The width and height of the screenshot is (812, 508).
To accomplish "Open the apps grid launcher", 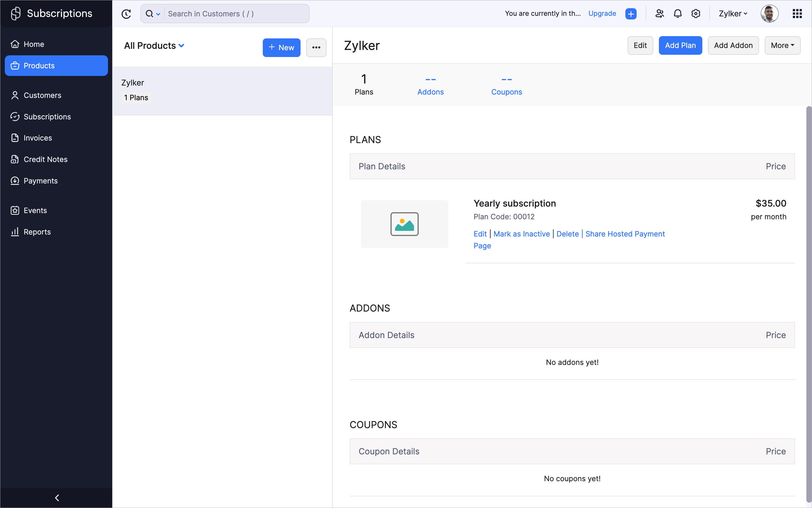I will 797,14.
